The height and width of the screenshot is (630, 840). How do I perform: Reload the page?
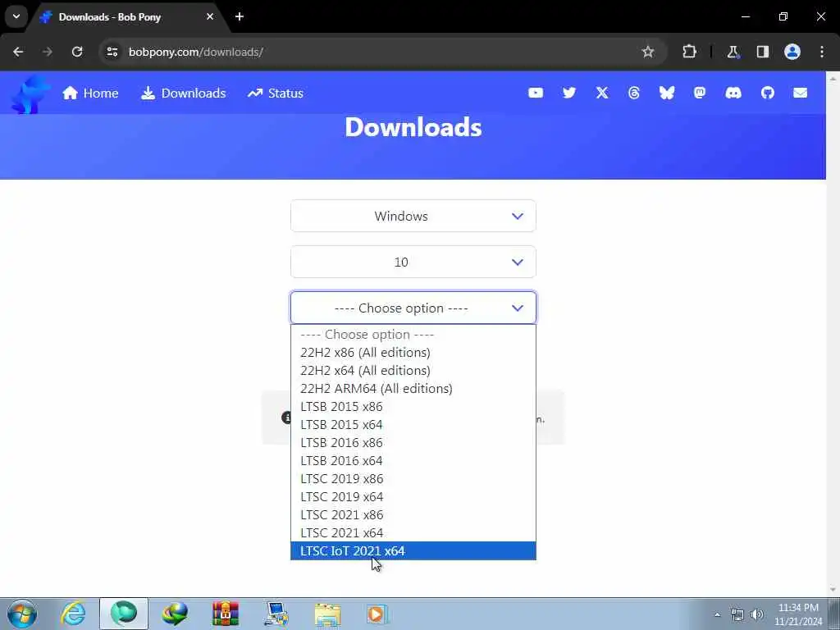pyautogui.click(x=77, y=52)
